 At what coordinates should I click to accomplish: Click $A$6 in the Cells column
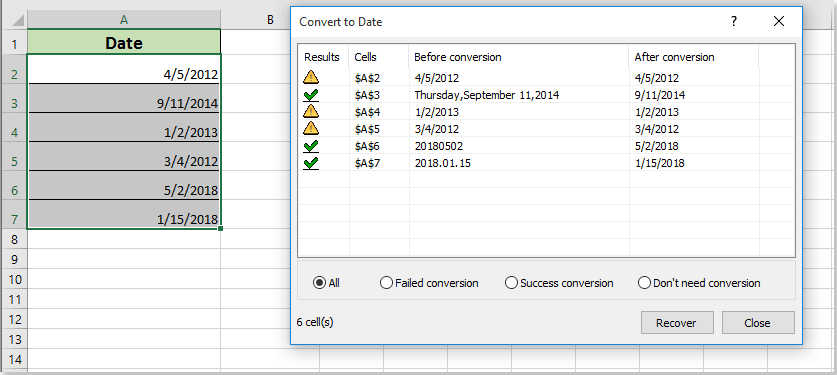pos(367,146)
